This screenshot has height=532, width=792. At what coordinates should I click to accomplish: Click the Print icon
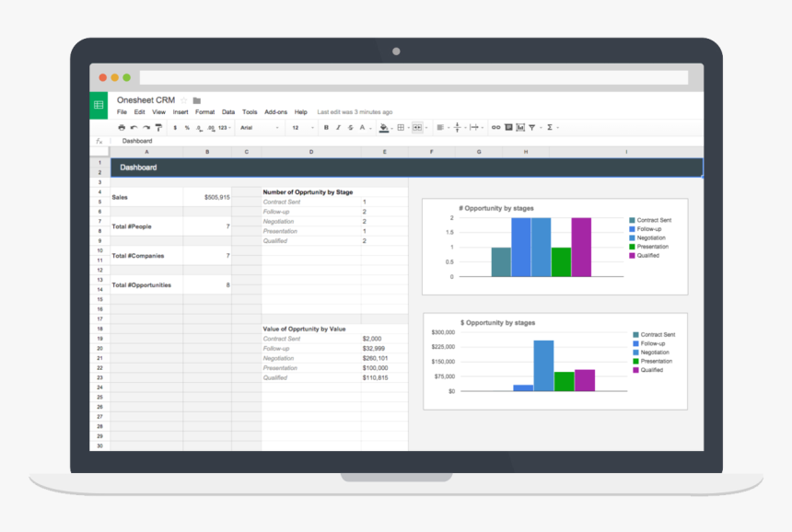(122, 128)
